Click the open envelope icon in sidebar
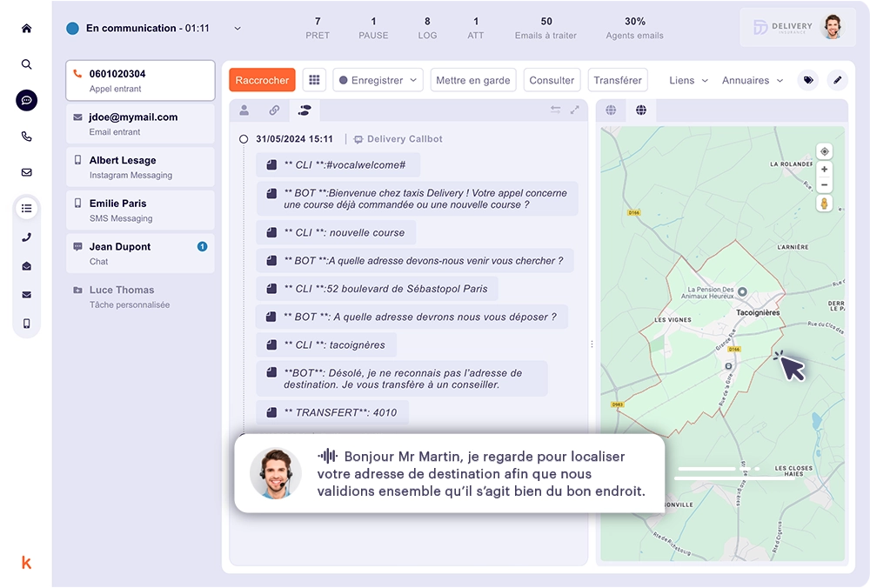Image resolution: width=870 pixels, height=588 pixels. [x=26, y=266]
